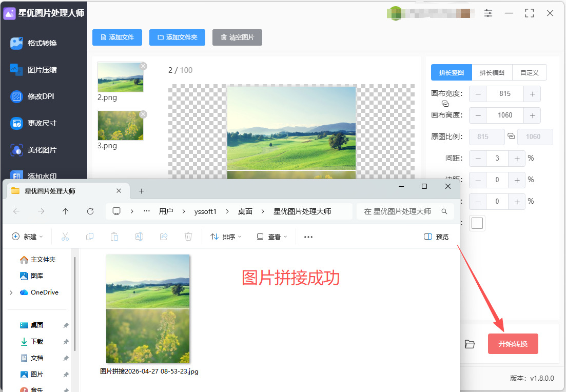Increase the 画布高度 canvas height
Viewport: 566px width, 392px height.
pos(532,115)
